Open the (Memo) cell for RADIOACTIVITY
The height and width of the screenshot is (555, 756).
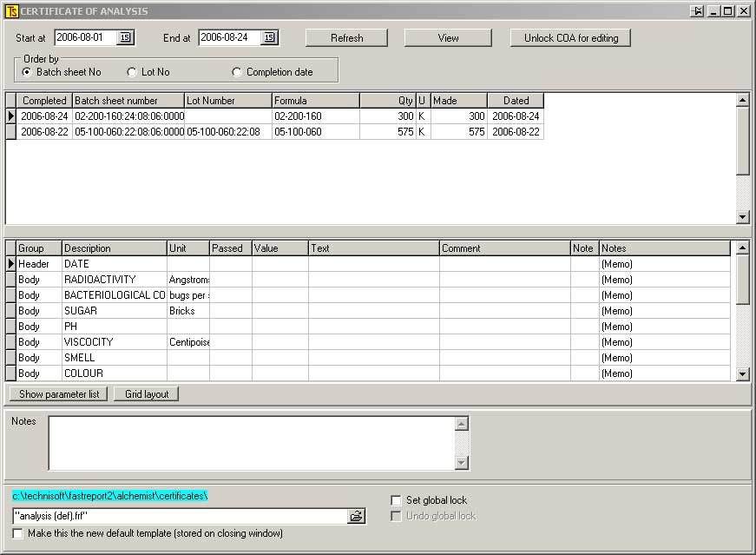665,280
